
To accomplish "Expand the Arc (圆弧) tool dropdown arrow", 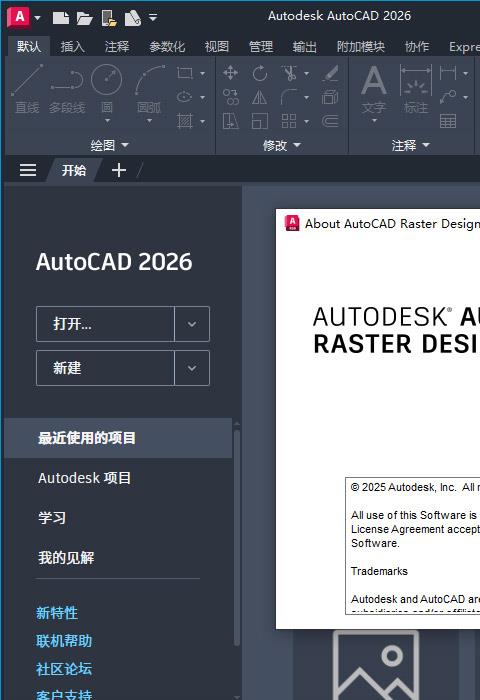I will point(149,121).
